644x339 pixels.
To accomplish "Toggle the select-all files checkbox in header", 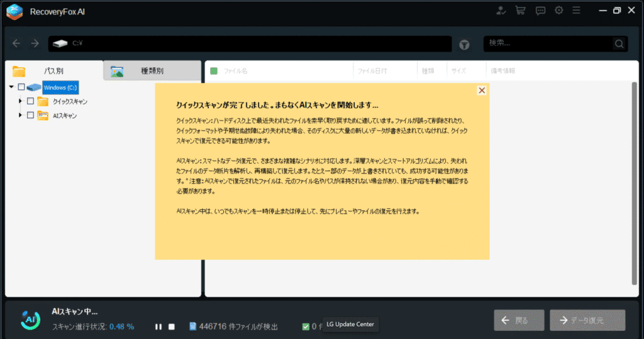I will click(x=214, y=71).
